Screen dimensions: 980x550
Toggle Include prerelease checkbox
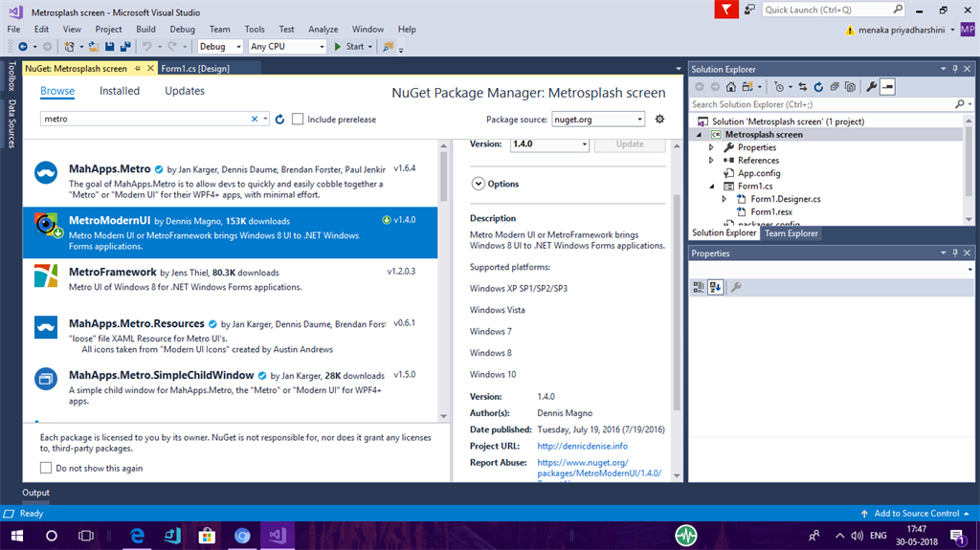(x=298, y=119)
